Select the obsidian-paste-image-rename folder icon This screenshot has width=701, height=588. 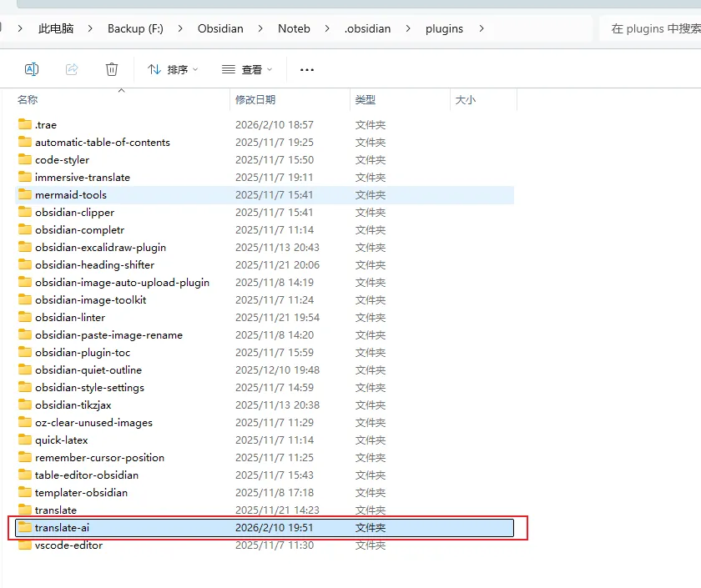coord(25,334)
